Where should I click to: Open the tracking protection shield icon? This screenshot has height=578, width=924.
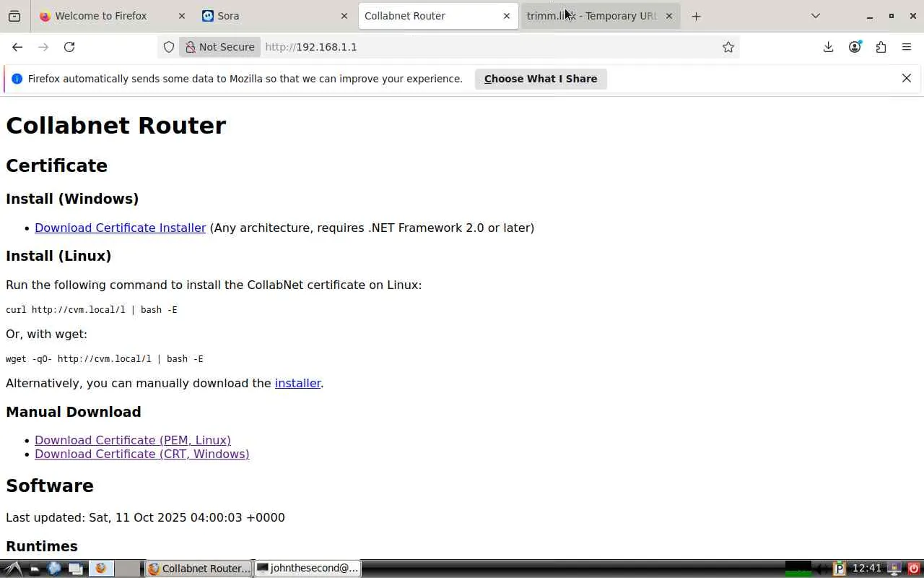coord(169,47)
